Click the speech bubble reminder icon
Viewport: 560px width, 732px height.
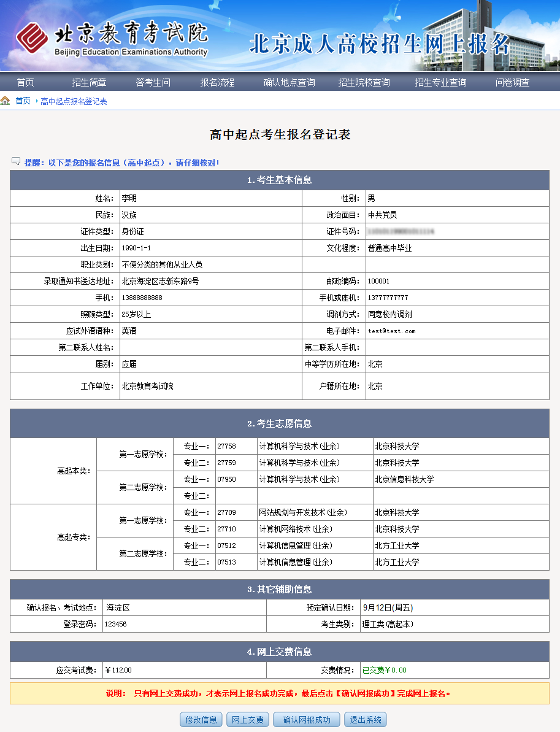coord(16,161)
